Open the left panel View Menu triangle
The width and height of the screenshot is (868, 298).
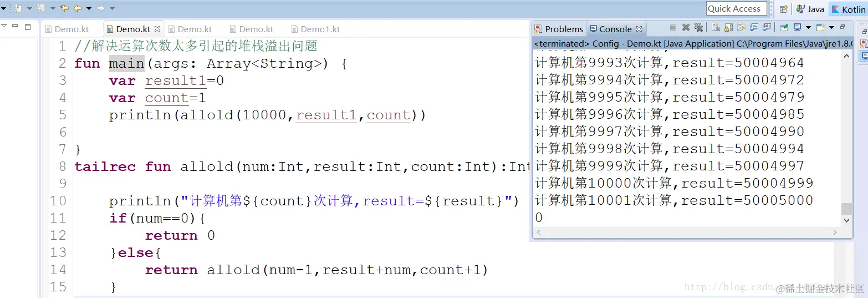[4, 26]
